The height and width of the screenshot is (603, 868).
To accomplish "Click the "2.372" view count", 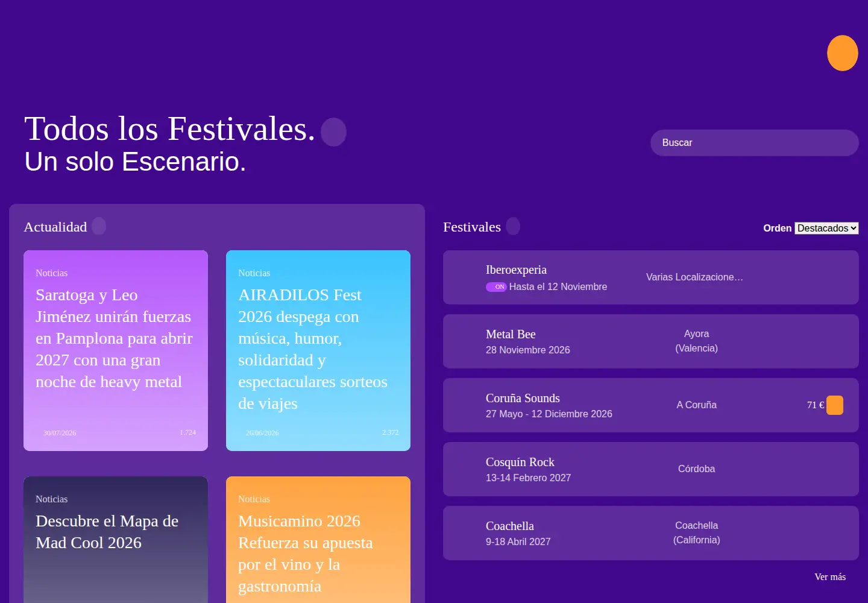I will [391, 432].
